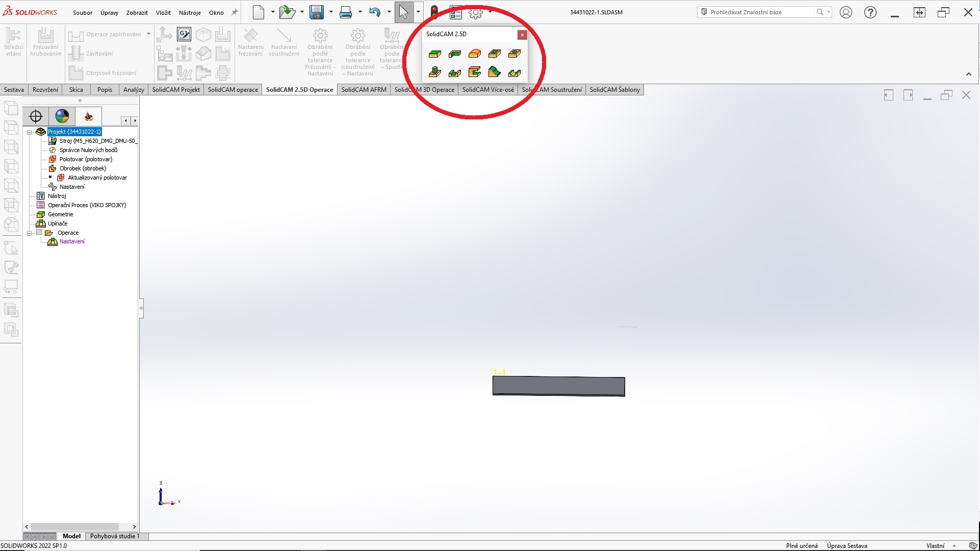
Task: Click the last top-row icon in SolidCAM 2.5D popup
Action: click(514, 54)
